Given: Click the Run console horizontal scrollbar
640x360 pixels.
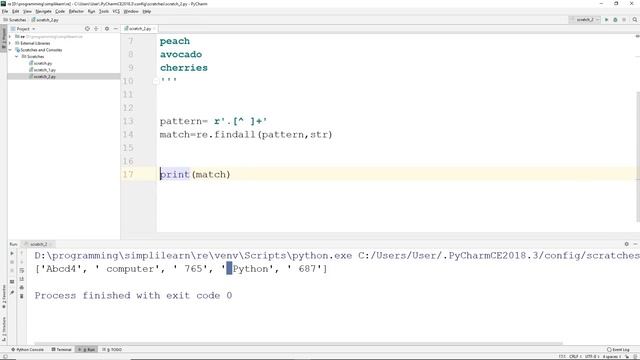Looking at the screenshot, I should point(298,344).
